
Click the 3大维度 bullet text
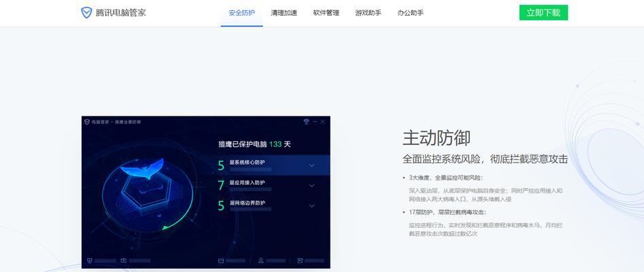[x=445, y=178]
